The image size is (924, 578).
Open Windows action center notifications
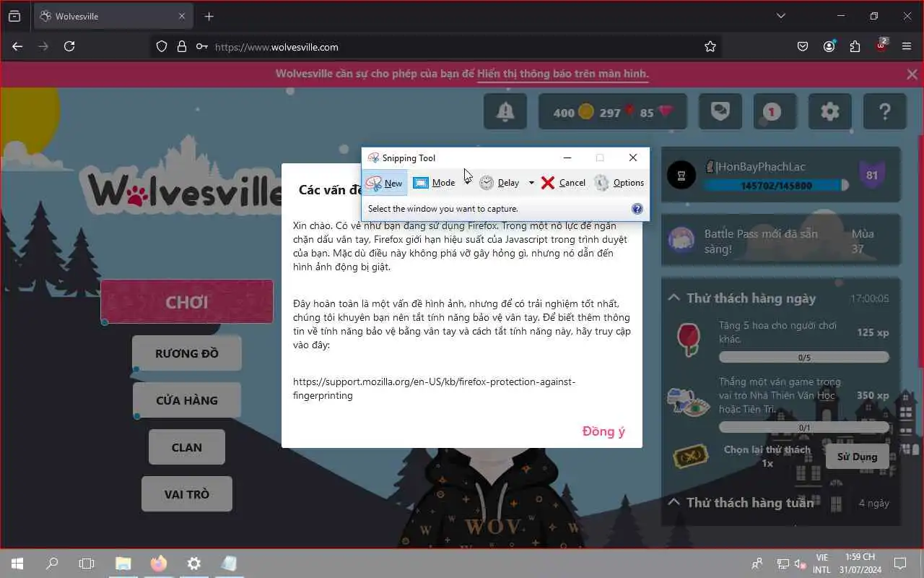coord(900,564)
